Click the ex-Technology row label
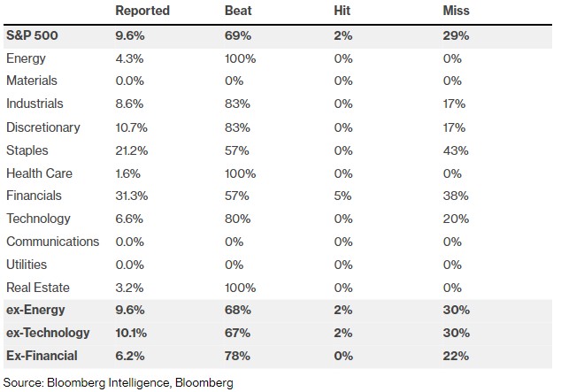The height and width of the screenshot is (392, 561). pos(48,333)
